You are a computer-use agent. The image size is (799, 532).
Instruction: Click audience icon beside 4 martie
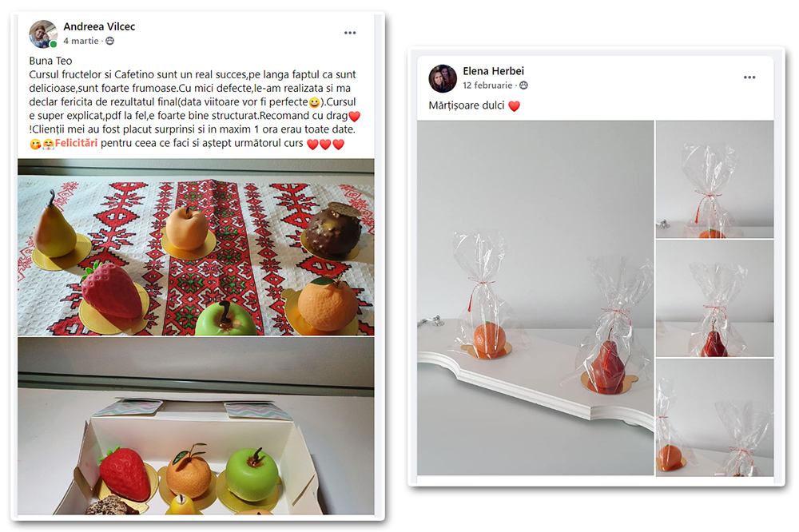[x=109, y=42]
